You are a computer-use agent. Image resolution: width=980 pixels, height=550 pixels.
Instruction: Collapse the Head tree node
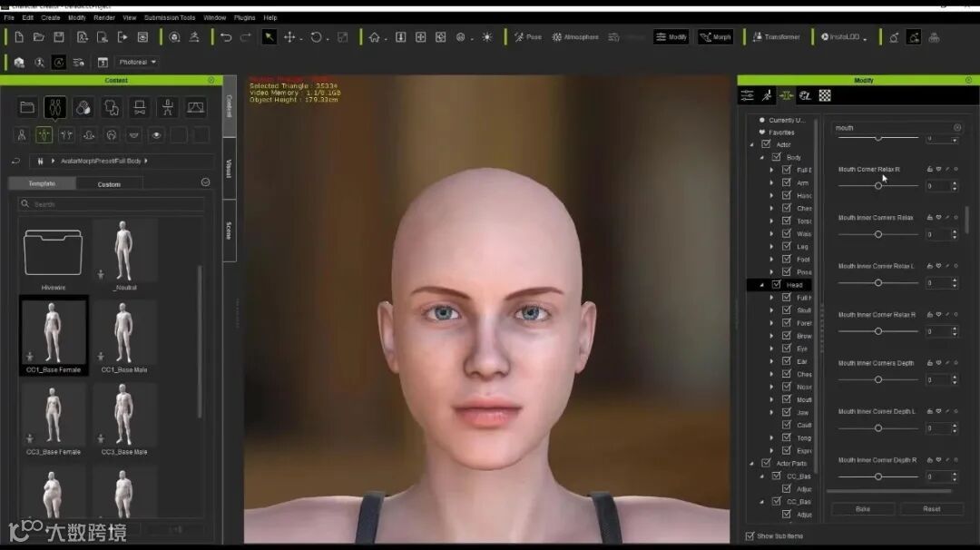click(x=762, y=284)
